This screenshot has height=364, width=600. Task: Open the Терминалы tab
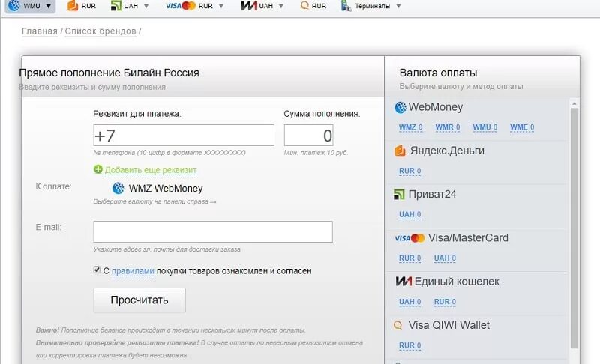point(366,6)
